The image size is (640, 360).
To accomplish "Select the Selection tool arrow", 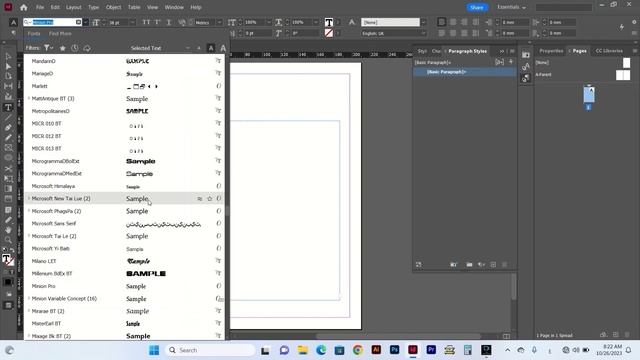I will tap(8, 56).
